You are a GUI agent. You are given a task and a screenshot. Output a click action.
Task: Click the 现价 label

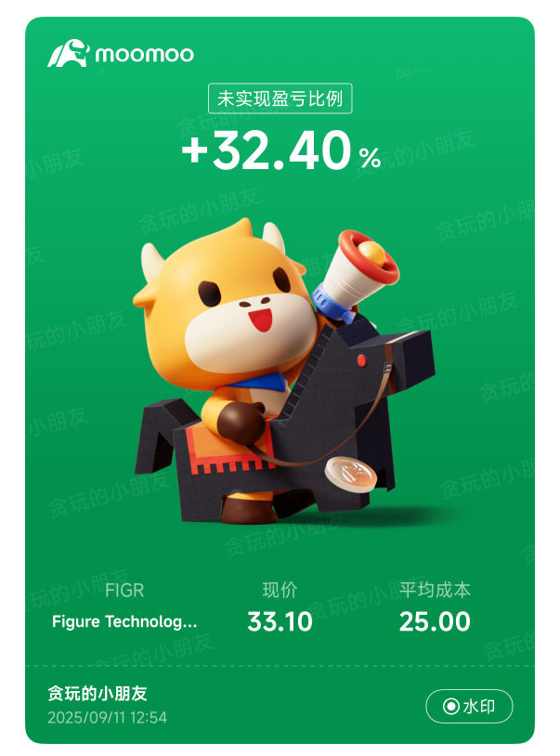tap(280, 590)
